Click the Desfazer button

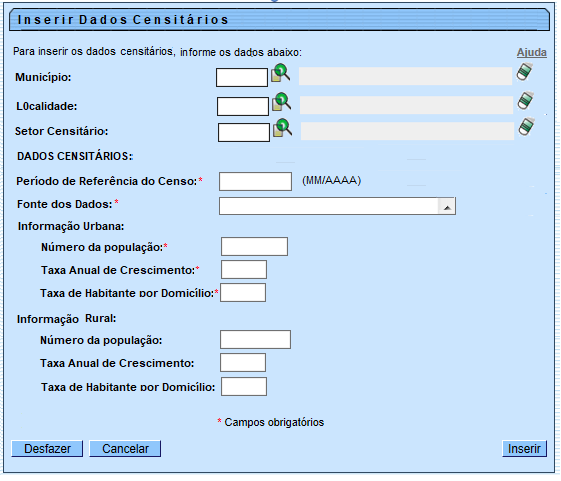click(x=47, y=449)
